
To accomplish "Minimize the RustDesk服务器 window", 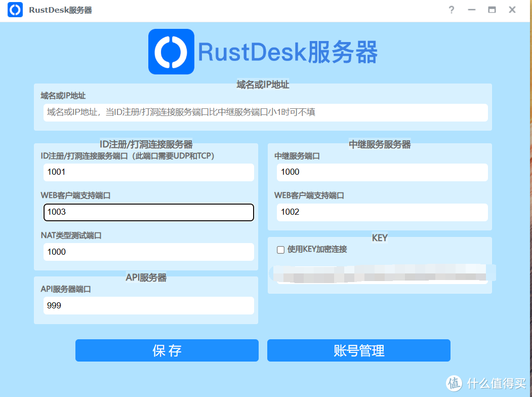I will [472, 10].
